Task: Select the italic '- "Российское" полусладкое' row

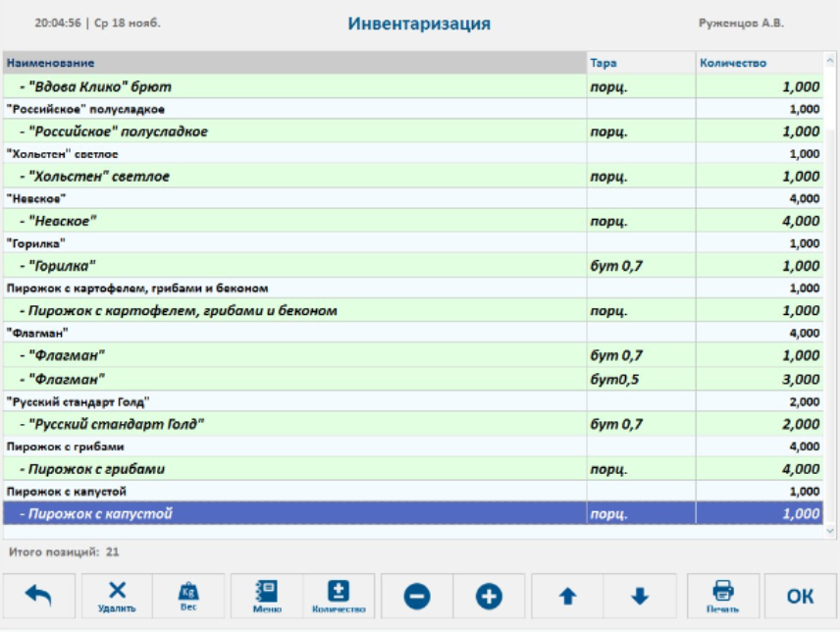Action: click(413, 132)
